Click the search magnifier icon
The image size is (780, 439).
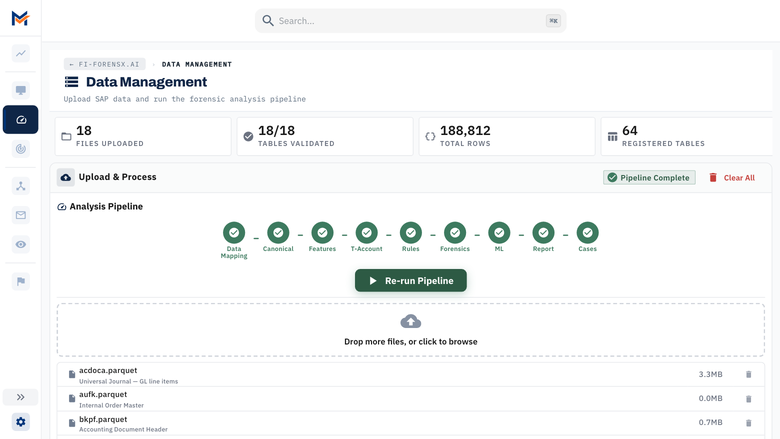(268, 20)
